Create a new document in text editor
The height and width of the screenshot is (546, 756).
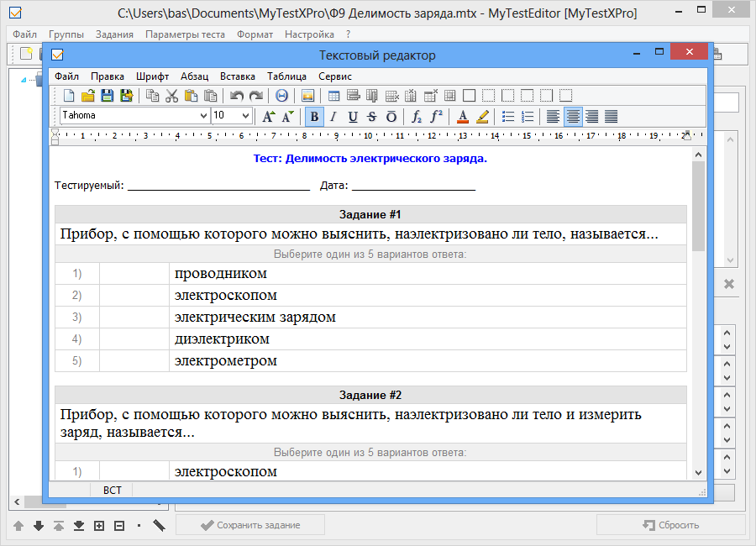click(x=69, y=96)
